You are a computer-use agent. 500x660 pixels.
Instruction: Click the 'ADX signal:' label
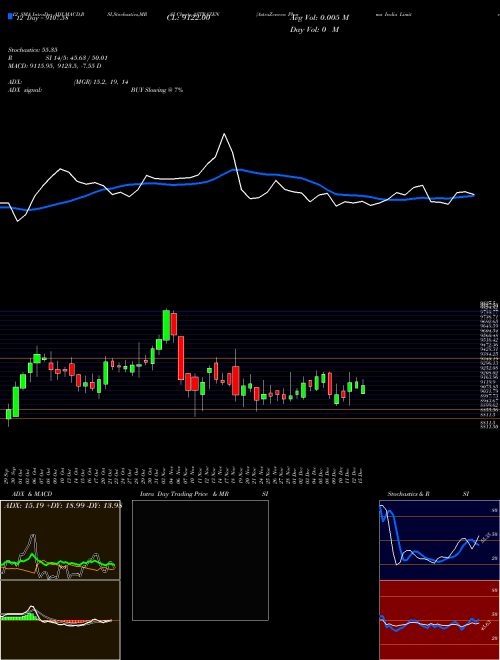coord(24,90)
